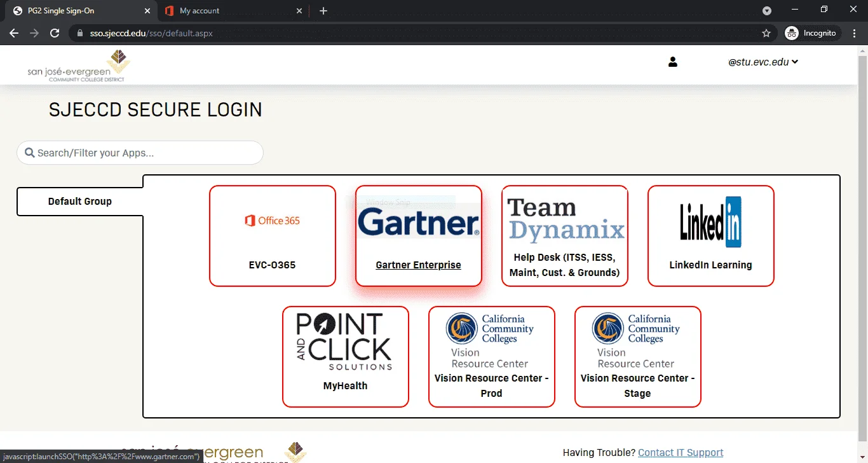
Task: Open a new browser tab
Action: coord(323,11)
